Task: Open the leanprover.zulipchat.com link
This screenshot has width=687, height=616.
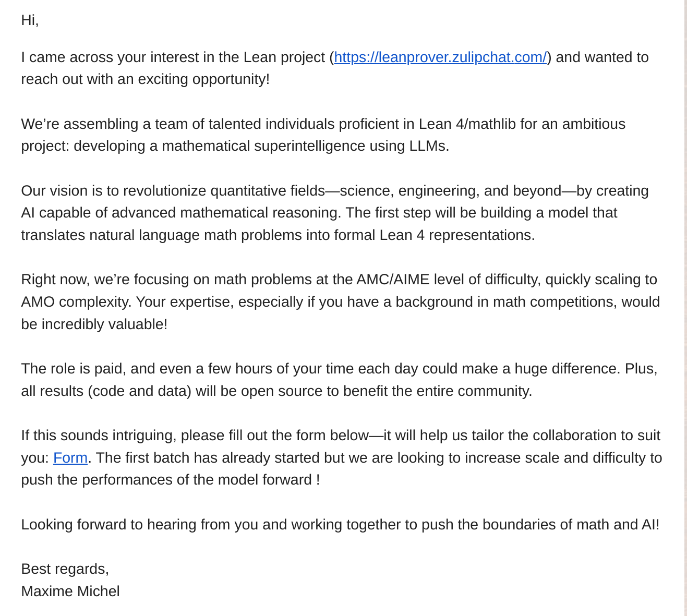Action: [x=440, y=57]
